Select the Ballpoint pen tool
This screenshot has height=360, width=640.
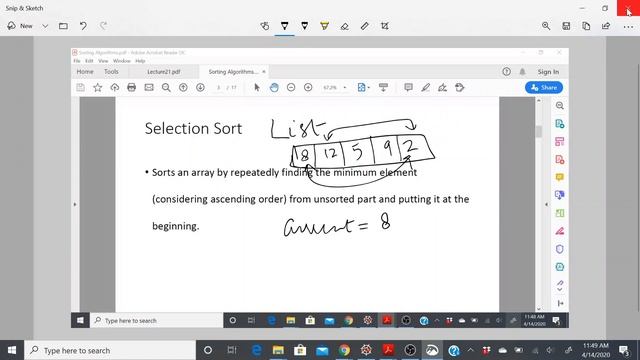coord(284,26)
